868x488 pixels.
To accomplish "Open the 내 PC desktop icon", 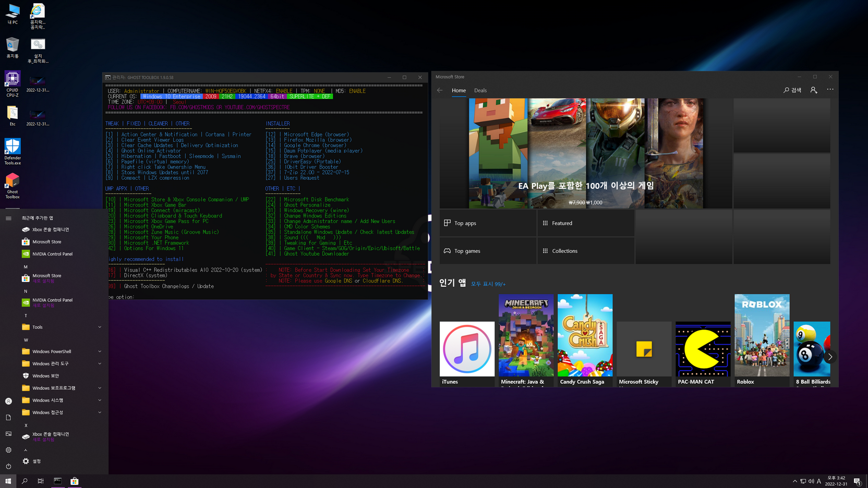I will tap(13, 14).
